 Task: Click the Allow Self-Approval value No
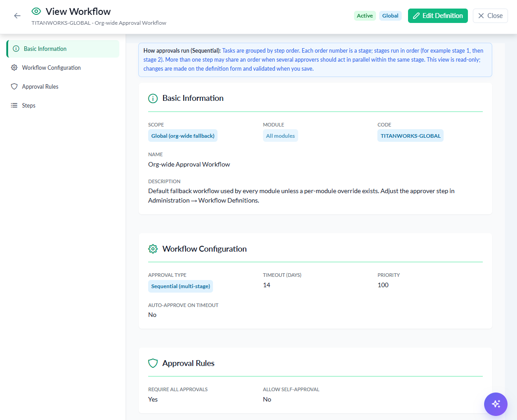pos(267,400)
